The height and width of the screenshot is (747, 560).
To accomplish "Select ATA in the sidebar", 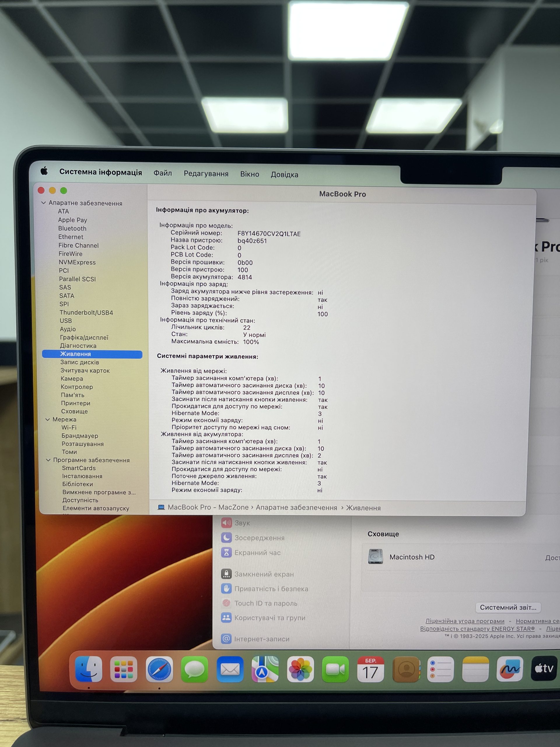I will point(64,211).
